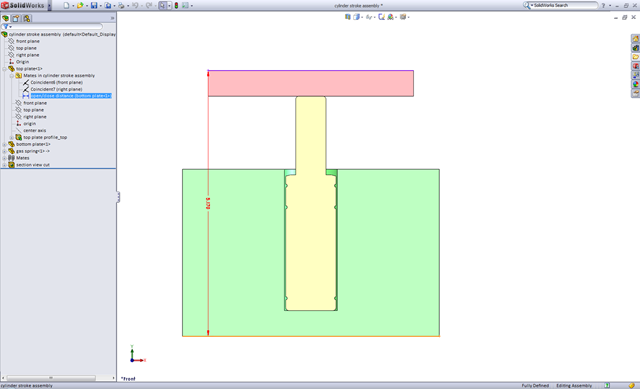640x389 pixels.
Task: Switch to ConfigurationManager tab
Action: pos(27,18)
